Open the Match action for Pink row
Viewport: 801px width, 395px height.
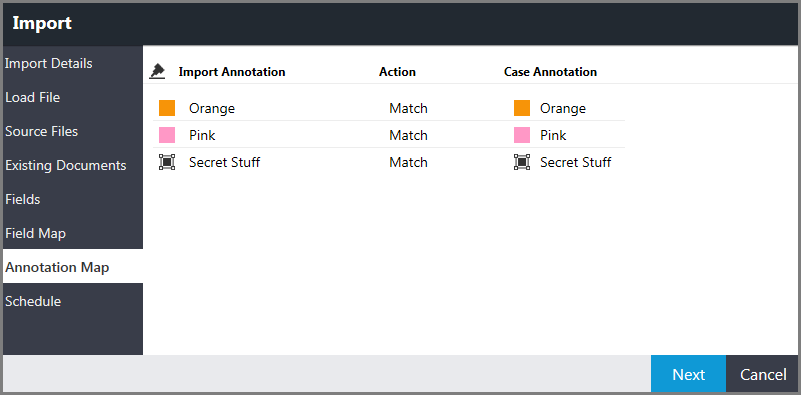tap(408, 135)
